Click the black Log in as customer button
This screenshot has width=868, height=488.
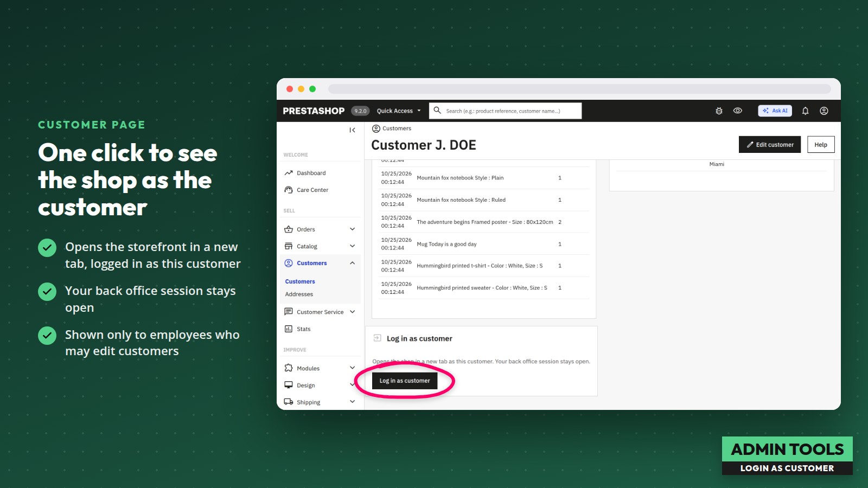(x=405, y=381)
